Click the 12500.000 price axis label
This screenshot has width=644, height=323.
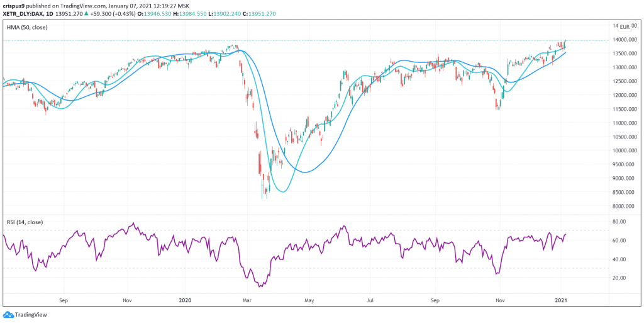[x=626, y=81]
